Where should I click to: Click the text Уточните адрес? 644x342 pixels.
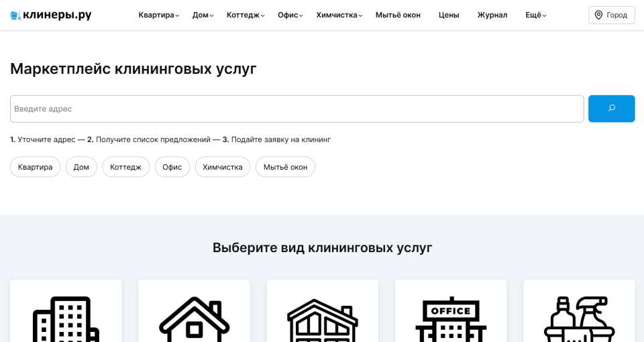tap(46, 139)
